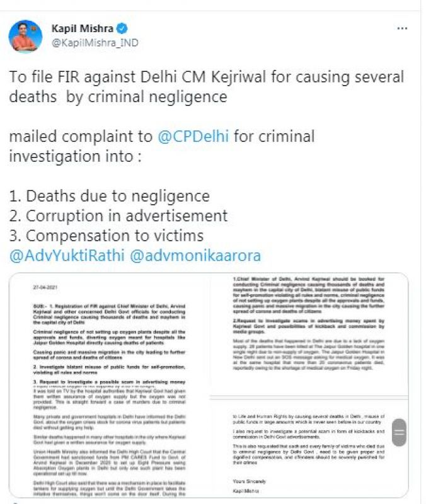Open the @CPDelhi mention
This screenshot has height=504, width=426.
point(193,136)
